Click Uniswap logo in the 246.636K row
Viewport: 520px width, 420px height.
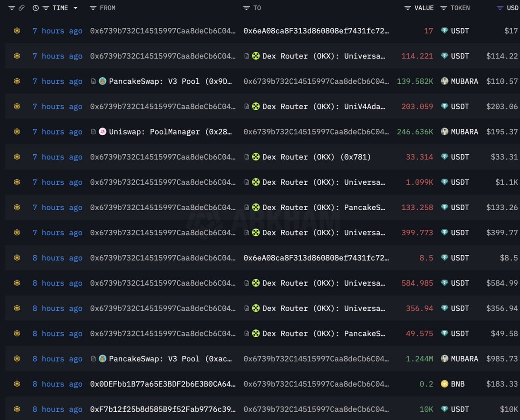103,132
